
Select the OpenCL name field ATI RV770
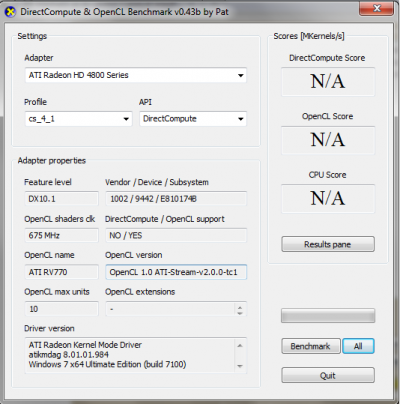tap(62, 272)
